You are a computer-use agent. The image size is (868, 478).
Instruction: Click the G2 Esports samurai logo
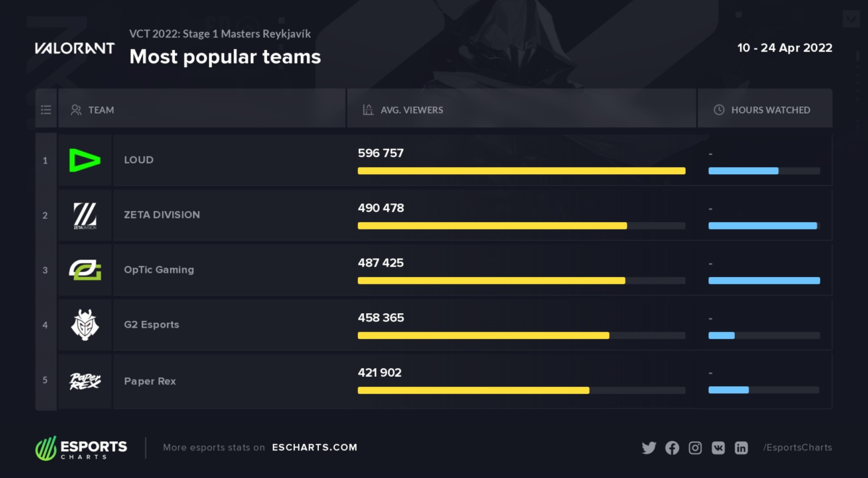(x=85, y=325)
